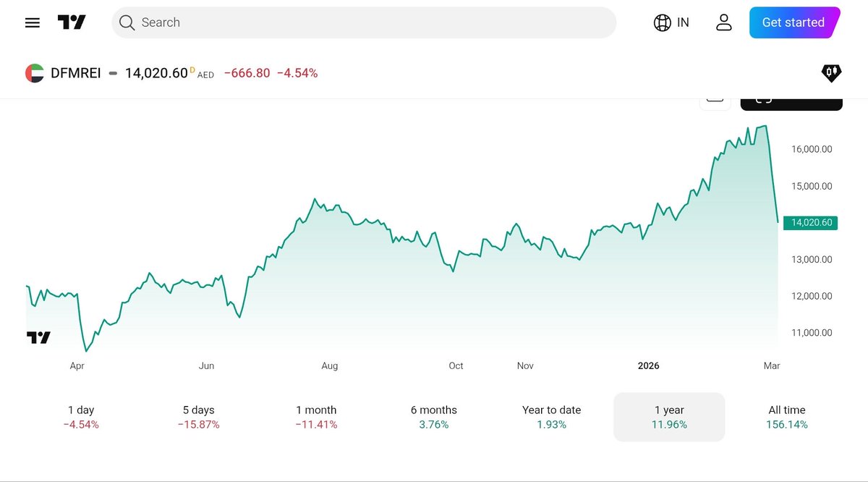This screenshot has width=868, height=482.
Task: Switch to the Year to date tab
Action: click(x=551, y=417)
